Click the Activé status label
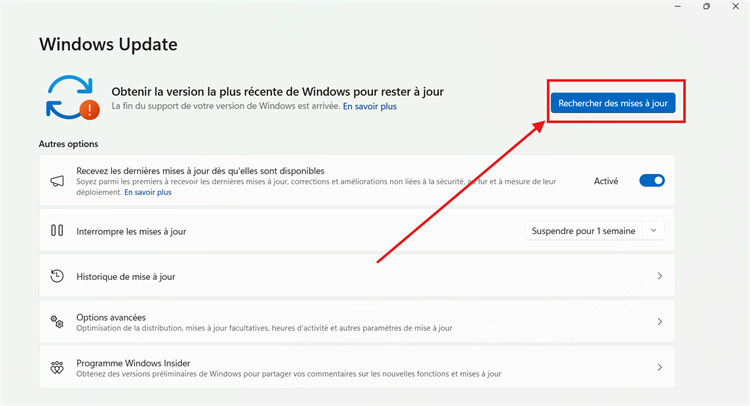The image size is (750, 406). (606, 181)
